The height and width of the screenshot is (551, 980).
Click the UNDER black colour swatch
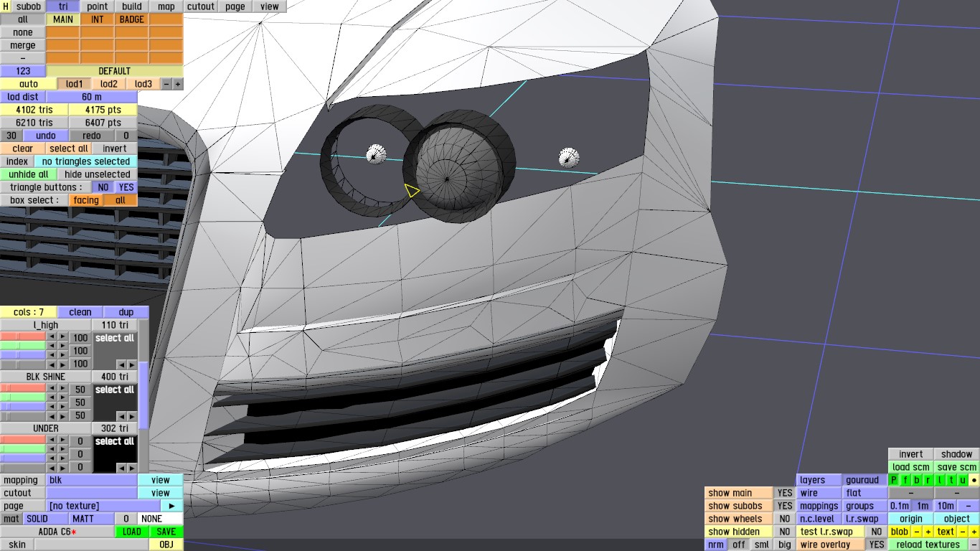(115, 453)
